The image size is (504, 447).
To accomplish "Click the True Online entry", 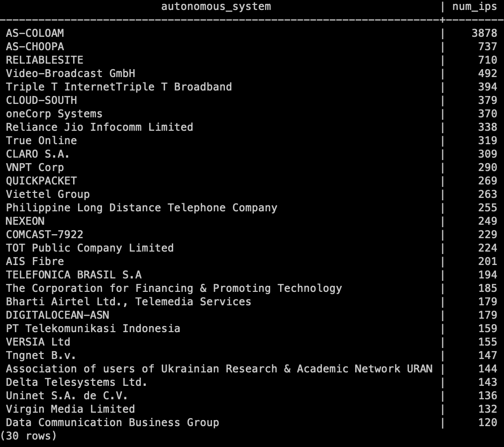I will coord(41,141).
